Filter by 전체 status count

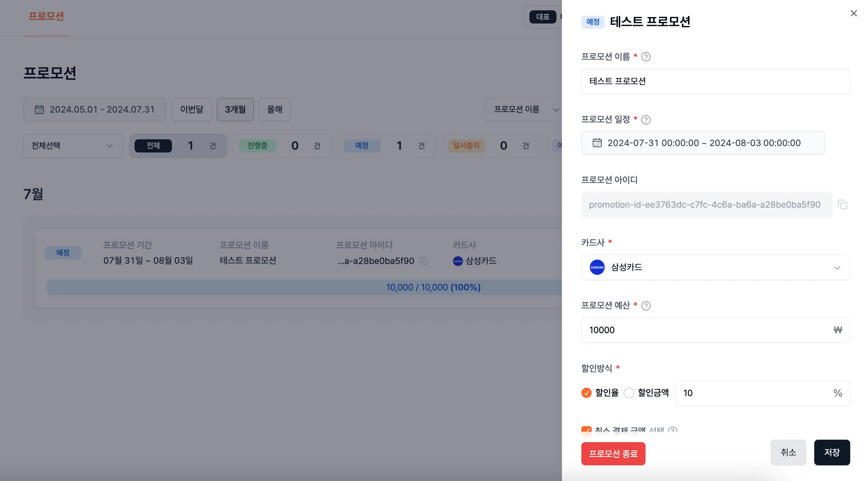tap(178, 146)
